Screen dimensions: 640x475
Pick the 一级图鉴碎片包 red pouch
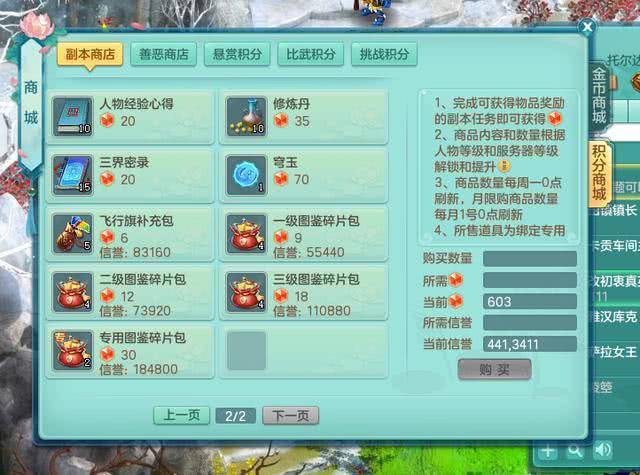[x=246, y=234]
